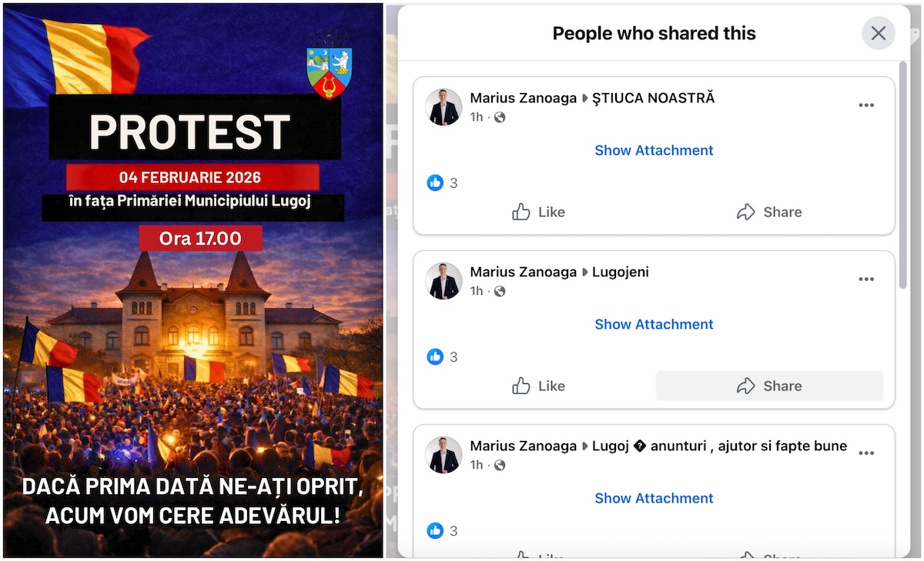Click the like reaction icon on first share
This screenshot has width=924, height=561.
[x=435, y=183]
